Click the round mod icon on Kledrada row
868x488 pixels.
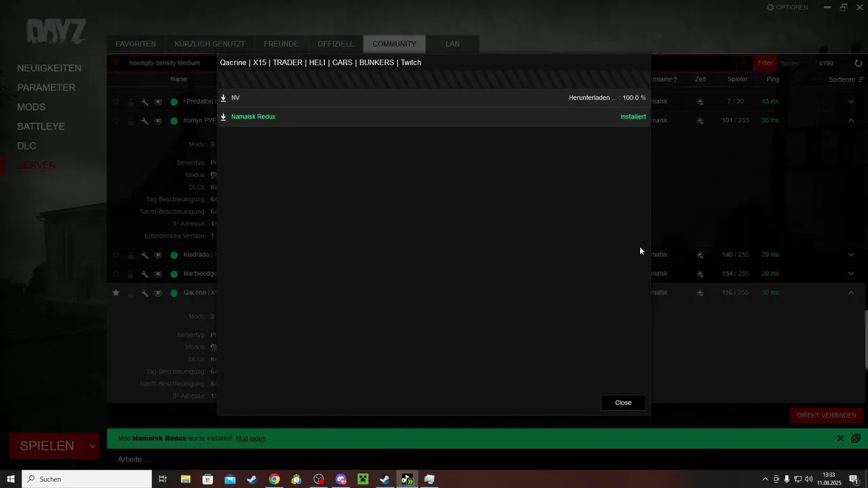tap(158, 255)
